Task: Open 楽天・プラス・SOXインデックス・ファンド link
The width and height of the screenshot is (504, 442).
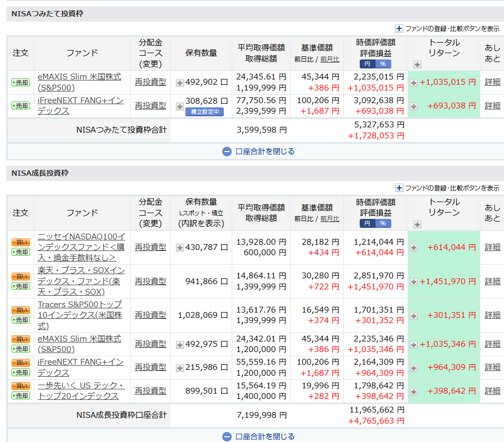Action: pyautogui.click(x=81, y=281)
